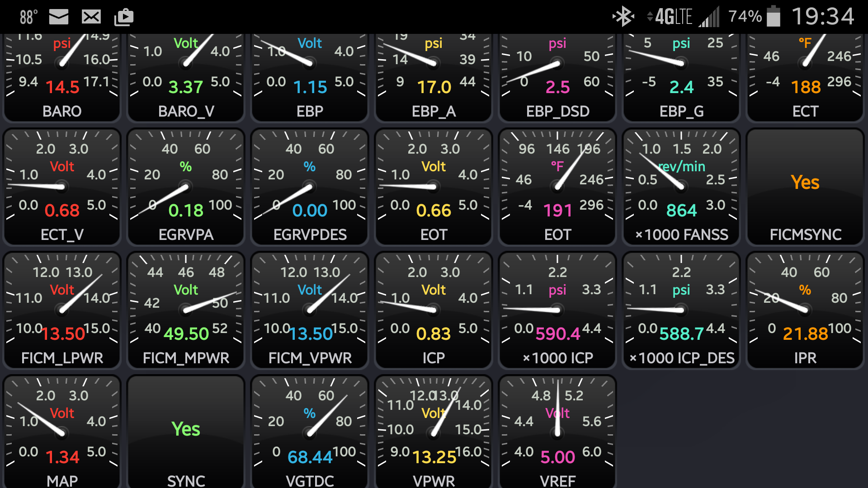Image resolution: width=868 pixels, height=488 pixels.
Task: Open the email notification icon
Action: click(58, 17)
